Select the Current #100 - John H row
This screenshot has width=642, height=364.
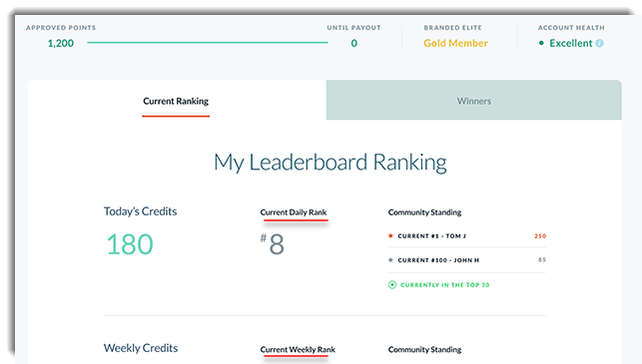coord(466,260)
